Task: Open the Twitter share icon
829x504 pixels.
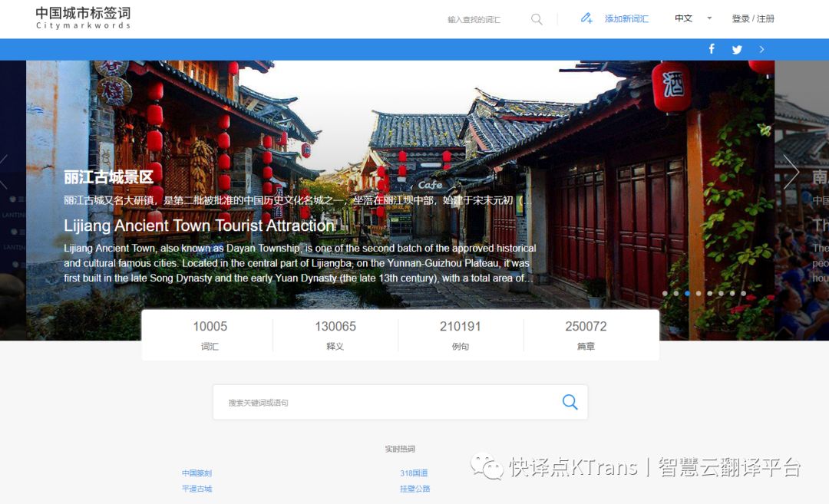Action: [737, 50]
